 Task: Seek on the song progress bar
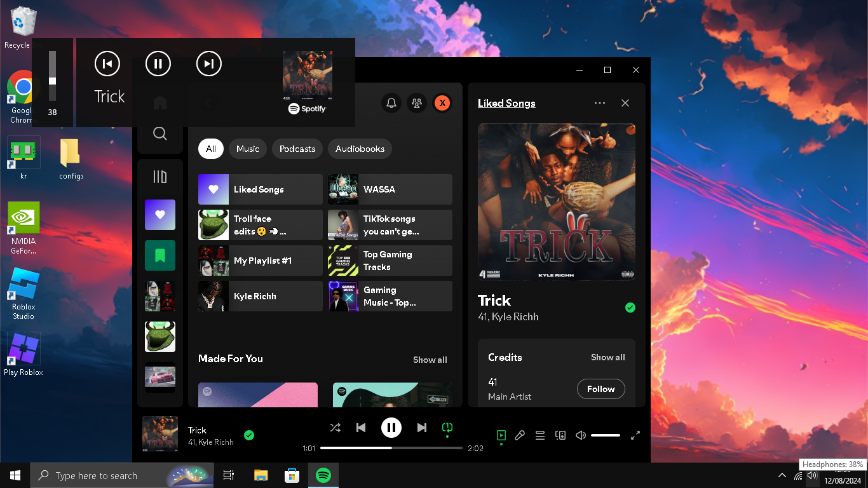391,448
